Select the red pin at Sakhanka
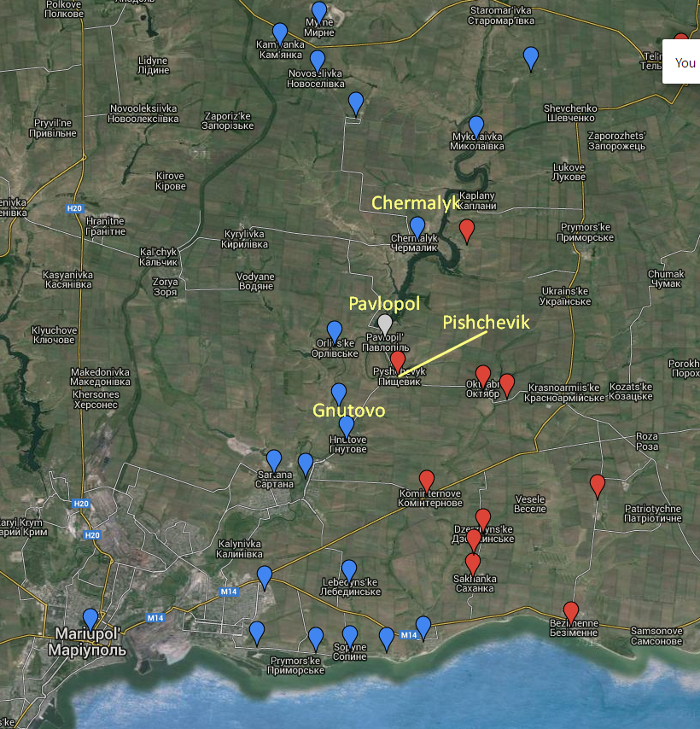 click(x=473, y=563)
